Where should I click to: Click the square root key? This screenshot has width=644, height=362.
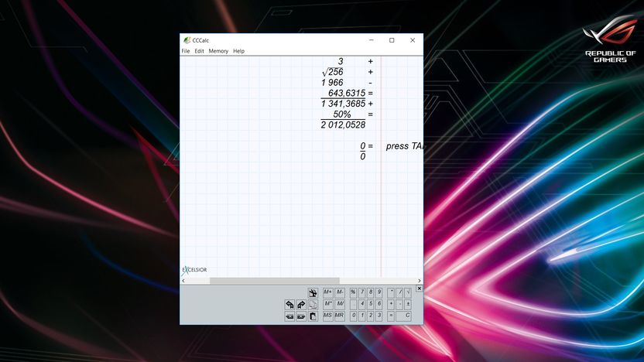pyautogui.click(x=407, y=293)
